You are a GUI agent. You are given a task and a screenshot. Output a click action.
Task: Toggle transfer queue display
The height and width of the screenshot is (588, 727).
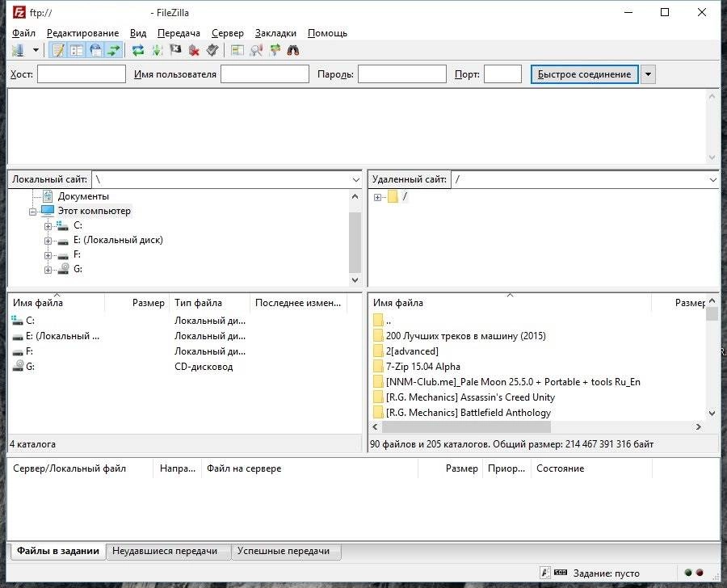114,50
